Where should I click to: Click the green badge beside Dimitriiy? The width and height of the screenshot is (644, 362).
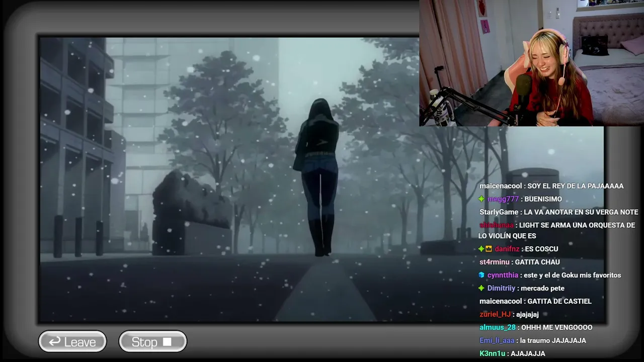tap(481, 288)
